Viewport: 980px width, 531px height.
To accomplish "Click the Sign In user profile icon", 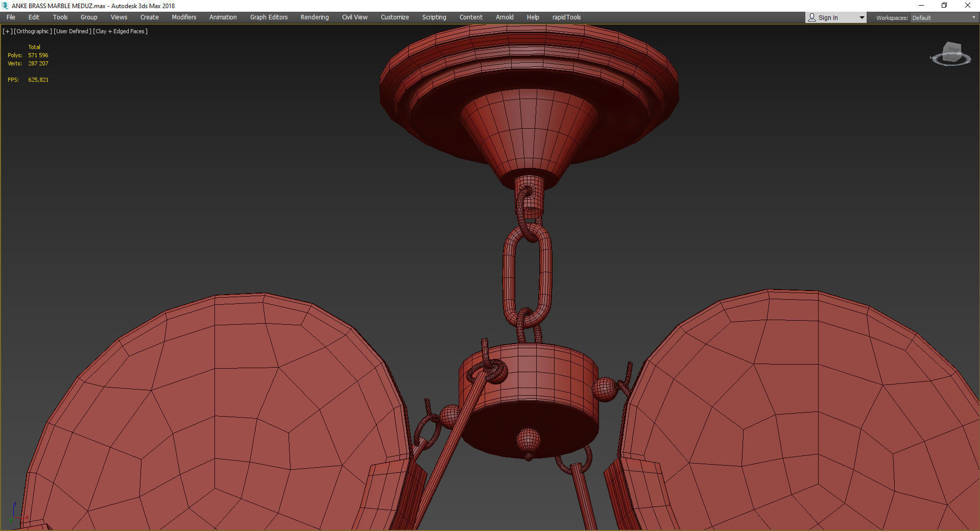I will pyautogui.click(x=811, y=17).
